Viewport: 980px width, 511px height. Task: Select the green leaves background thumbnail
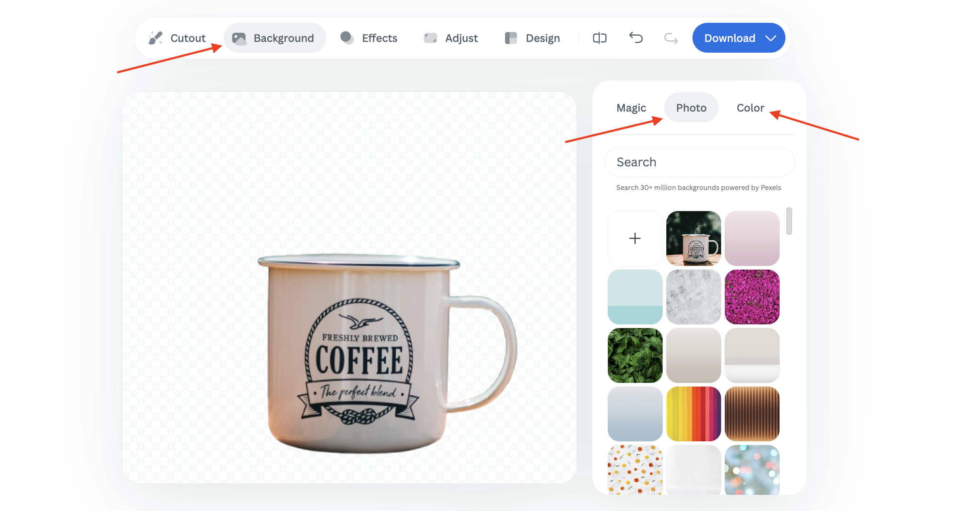point(635,355)
